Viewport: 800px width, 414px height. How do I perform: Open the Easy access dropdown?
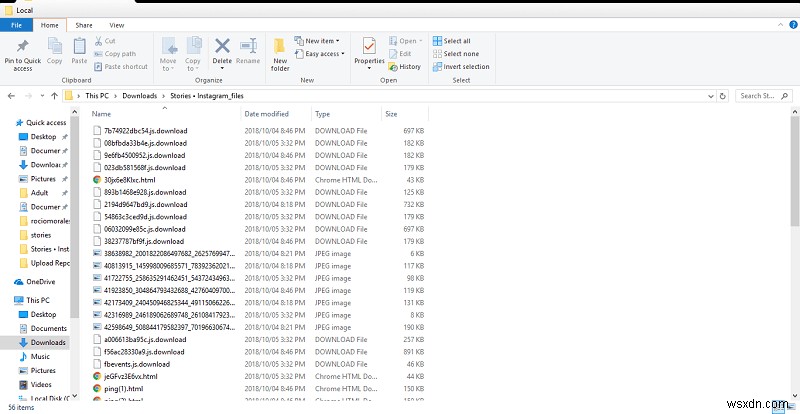[319, 54]
